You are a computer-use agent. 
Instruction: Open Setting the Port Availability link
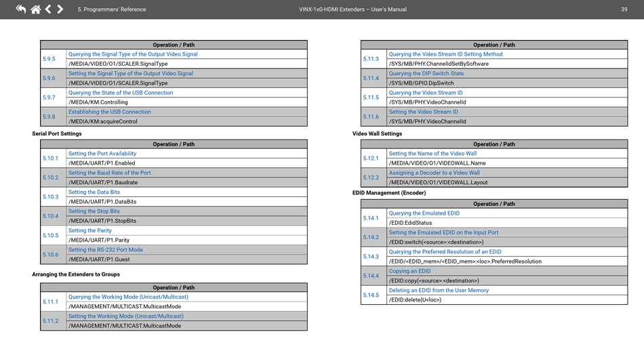pos(102,154)
